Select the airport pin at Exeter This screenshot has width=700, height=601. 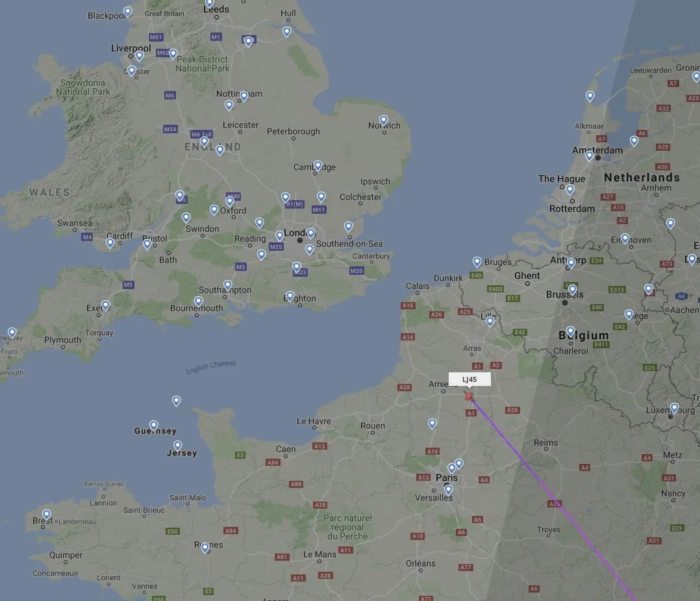(x=105, y=306)
